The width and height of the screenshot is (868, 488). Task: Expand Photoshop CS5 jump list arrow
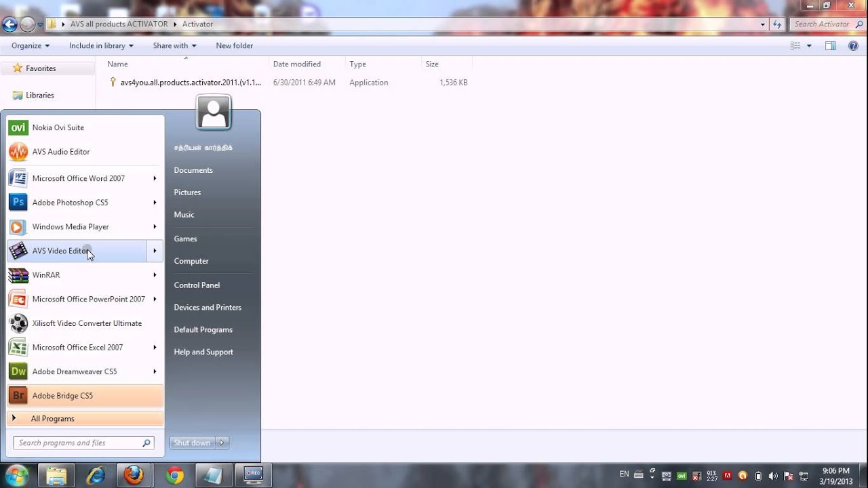click(x=155, y=203)
